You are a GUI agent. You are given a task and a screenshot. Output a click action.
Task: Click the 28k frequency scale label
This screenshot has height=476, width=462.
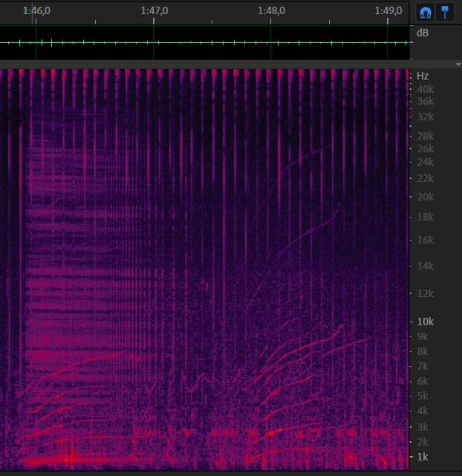coord(426,136)
